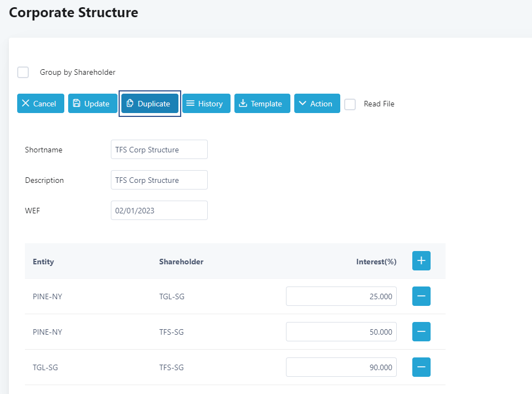
Task: Edit the 25.000 interest field
Action: click(341, 296)
